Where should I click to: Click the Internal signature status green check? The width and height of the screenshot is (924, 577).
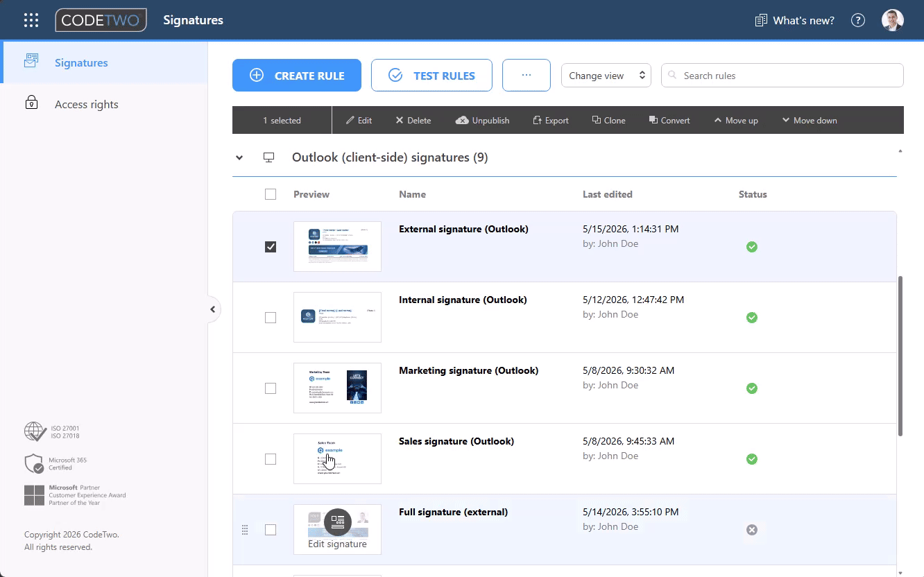(x=751, y=318)
